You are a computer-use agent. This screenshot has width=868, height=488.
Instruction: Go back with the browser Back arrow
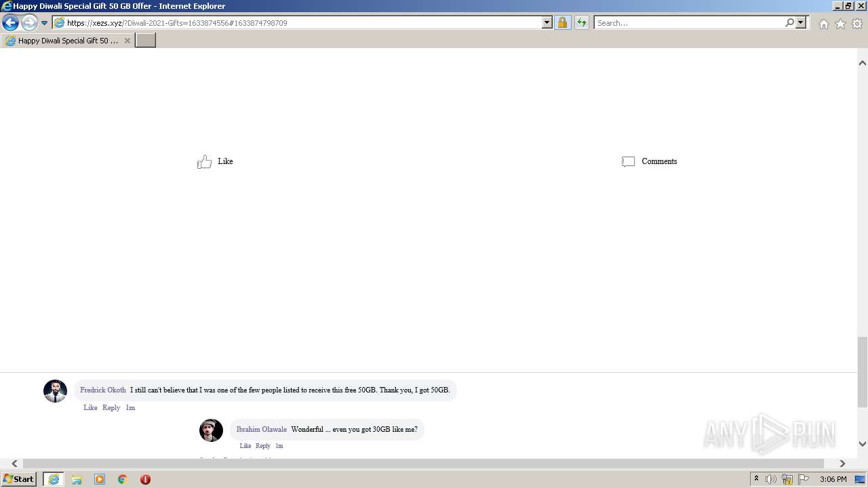pyautogui.click(x=10, y=23)
